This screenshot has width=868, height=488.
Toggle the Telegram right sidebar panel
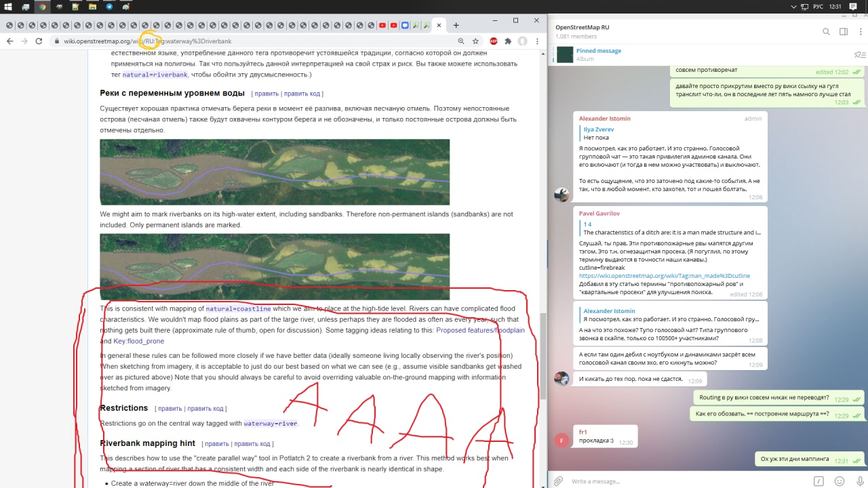tap(844, 31)
